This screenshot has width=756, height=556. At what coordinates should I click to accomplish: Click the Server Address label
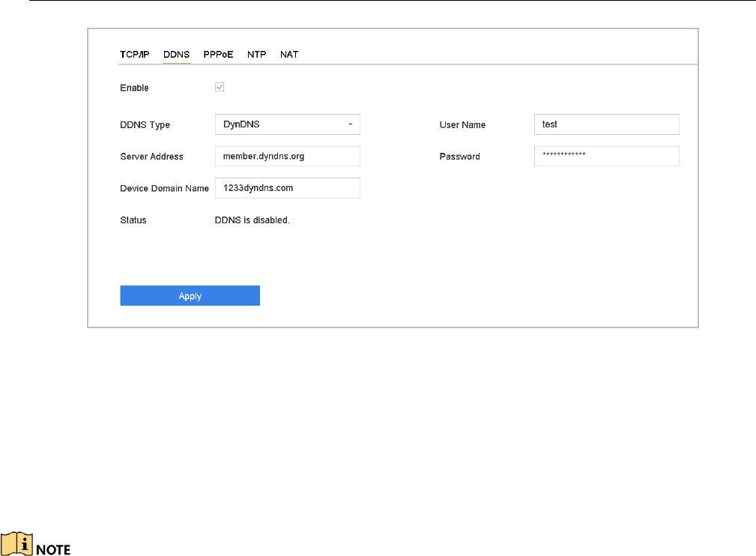(x=151, y=157)
